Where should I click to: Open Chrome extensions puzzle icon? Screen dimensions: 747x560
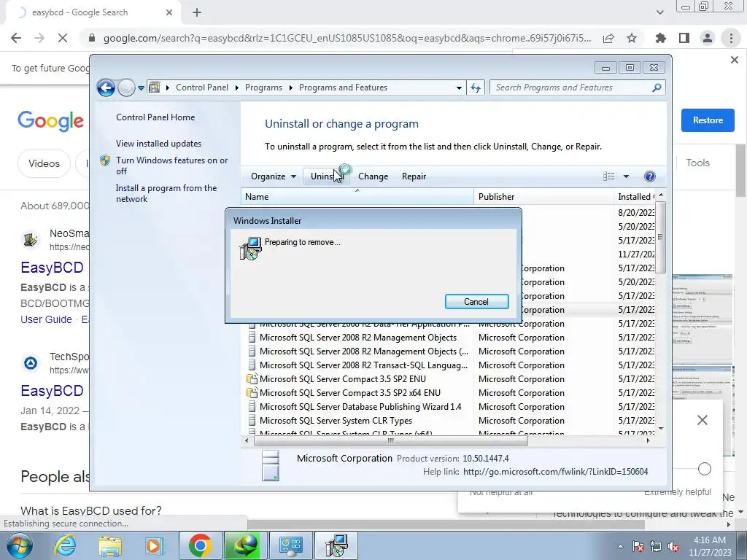click(661, 38)
